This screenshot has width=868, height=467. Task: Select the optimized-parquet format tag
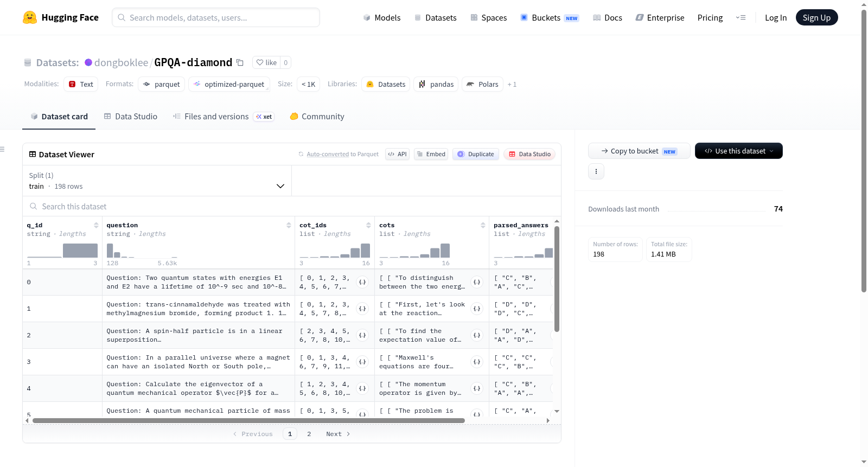point(229,84)
